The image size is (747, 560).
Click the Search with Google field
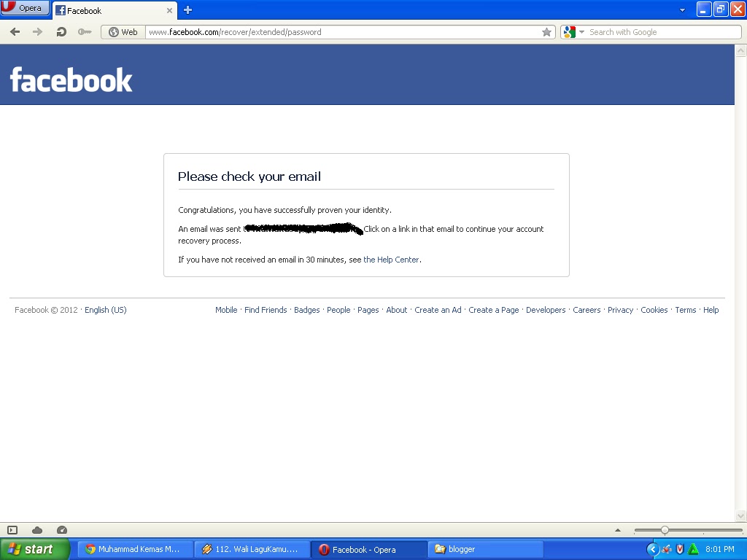(x=663, y=32)
